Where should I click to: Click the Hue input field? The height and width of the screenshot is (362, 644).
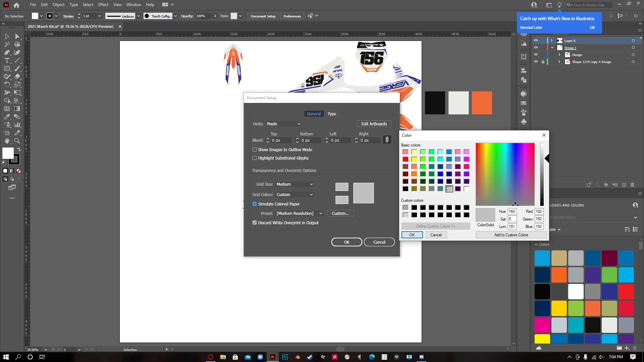tap(512, 212)
